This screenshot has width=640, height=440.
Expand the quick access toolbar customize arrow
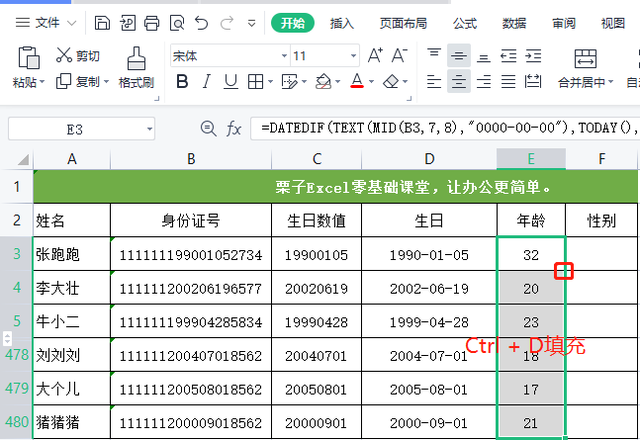tap(252, 24)
